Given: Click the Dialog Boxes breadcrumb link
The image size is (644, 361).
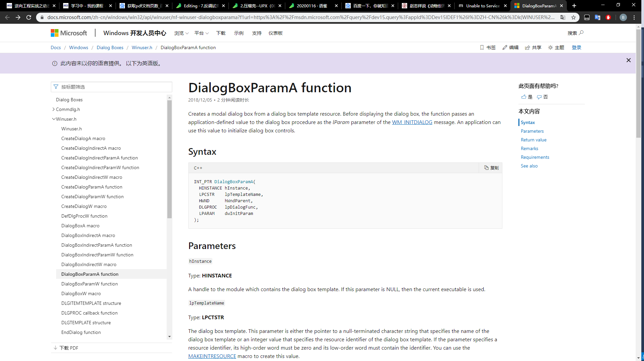Looking at the screenshot, I should coord(110,47).
